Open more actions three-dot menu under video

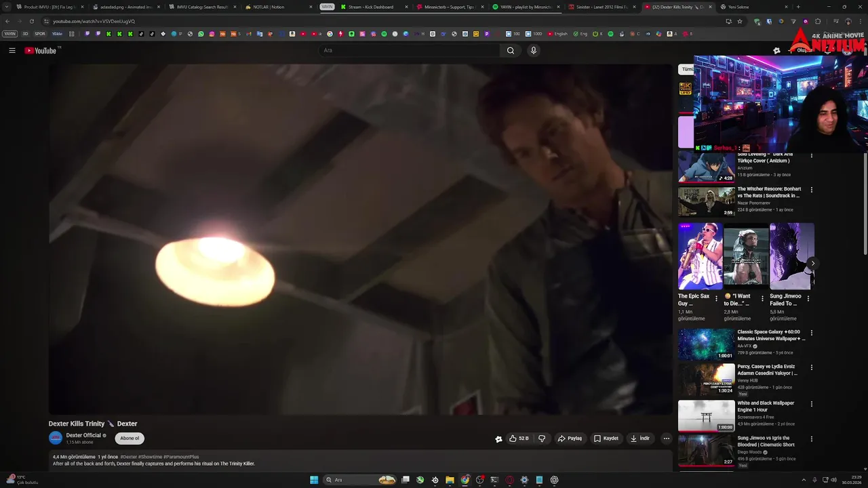click(x=666, y=439)
